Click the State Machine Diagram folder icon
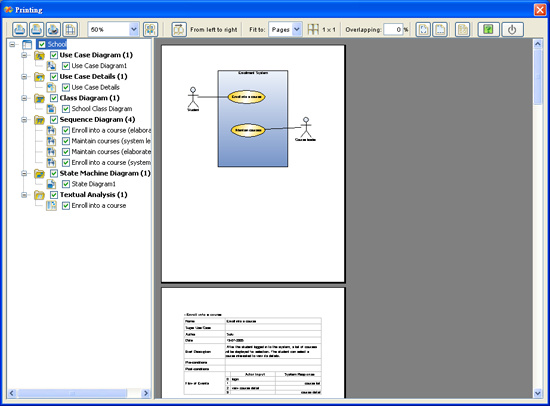The image size is (550, 406). click(x=39, y=174)
